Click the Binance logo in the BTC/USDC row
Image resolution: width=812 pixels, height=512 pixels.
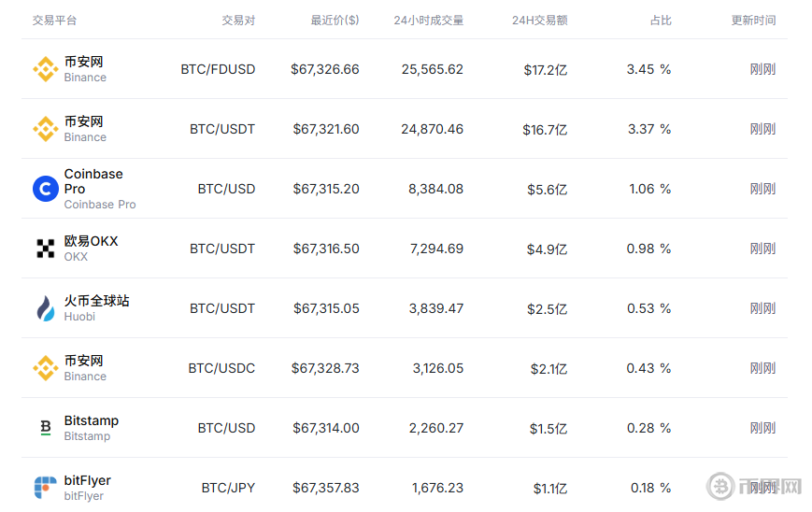tap(46, 368)
